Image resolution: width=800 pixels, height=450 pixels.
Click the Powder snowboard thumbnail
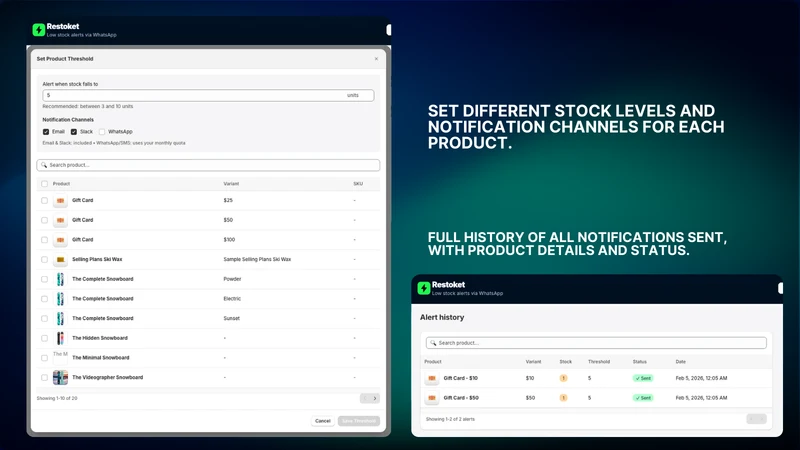pos(60,279)
